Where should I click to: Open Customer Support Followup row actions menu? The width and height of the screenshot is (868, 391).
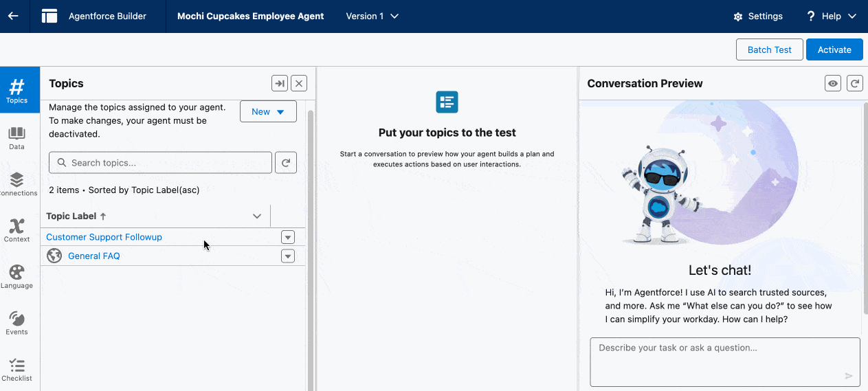[x=288, y=237]
